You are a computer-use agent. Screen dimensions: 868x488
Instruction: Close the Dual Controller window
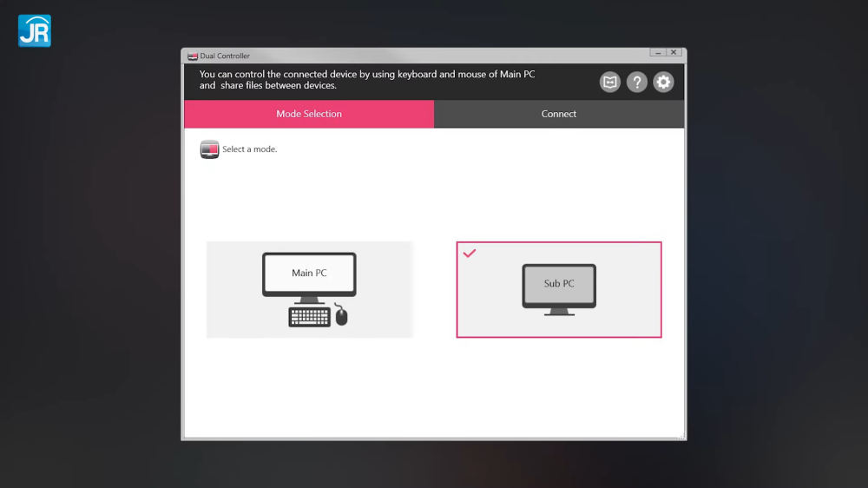[x=674, y=53]
